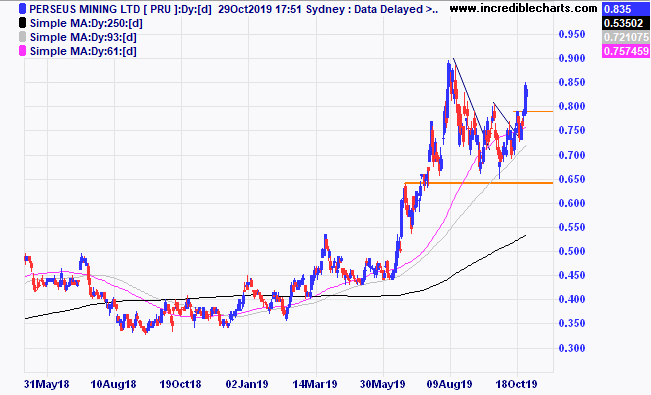Viewport: 651px width, 395px height.
Task: Click the Simple MA:Dy:250:[d] legend label
Action: [x=86, y=23]
